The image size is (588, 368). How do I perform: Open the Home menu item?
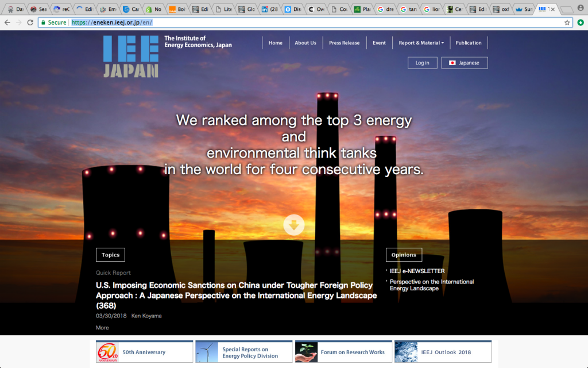point(276,43)
